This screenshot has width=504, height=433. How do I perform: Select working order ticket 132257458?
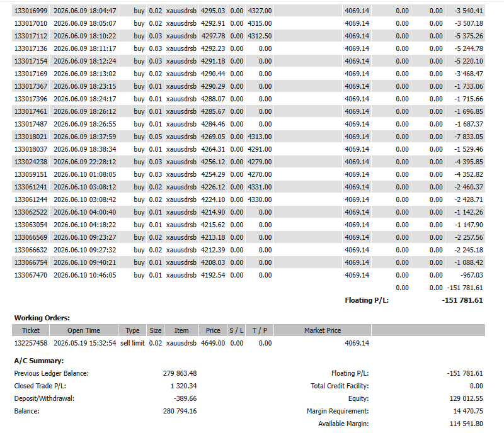tap(30, 344)
